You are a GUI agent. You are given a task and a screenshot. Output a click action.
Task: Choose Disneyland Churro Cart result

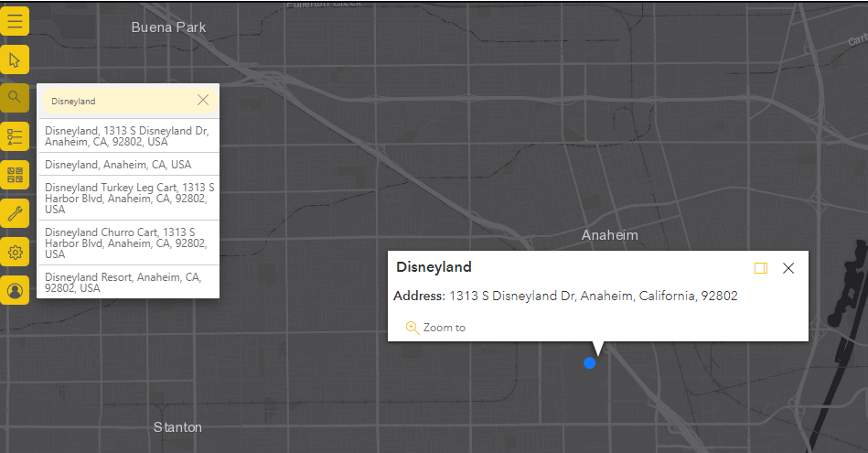click(128, 243)
